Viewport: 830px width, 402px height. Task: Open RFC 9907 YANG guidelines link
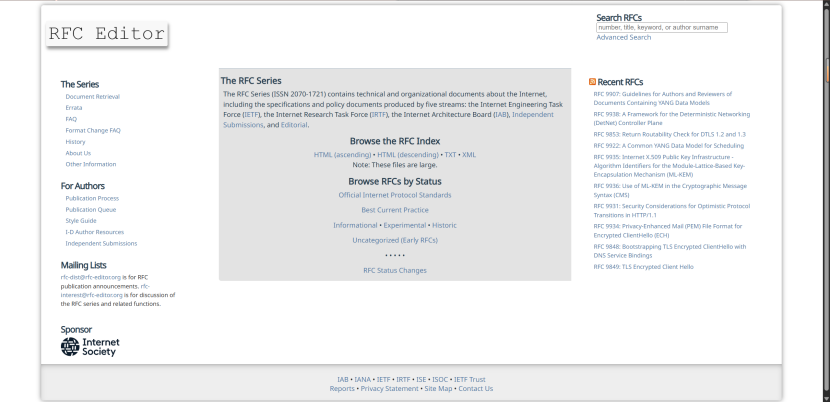pos(663,98)
